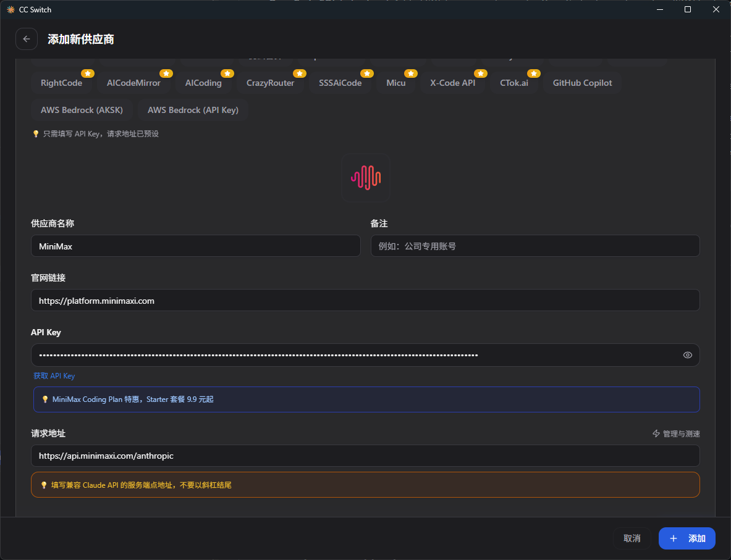Click the 官网链接 URL input field
This screenshot has height=560, width=731.
365,301
